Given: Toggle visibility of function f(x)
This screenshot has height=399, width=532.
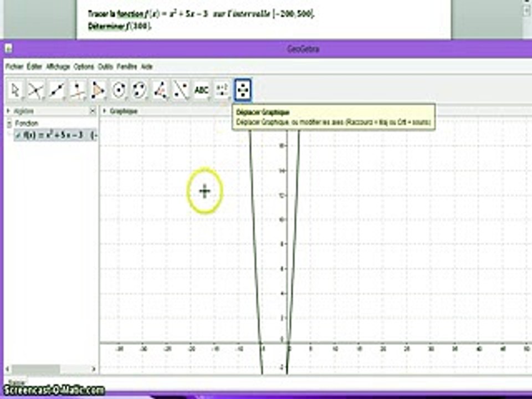Looking at the screenshot, I should 18,135.
